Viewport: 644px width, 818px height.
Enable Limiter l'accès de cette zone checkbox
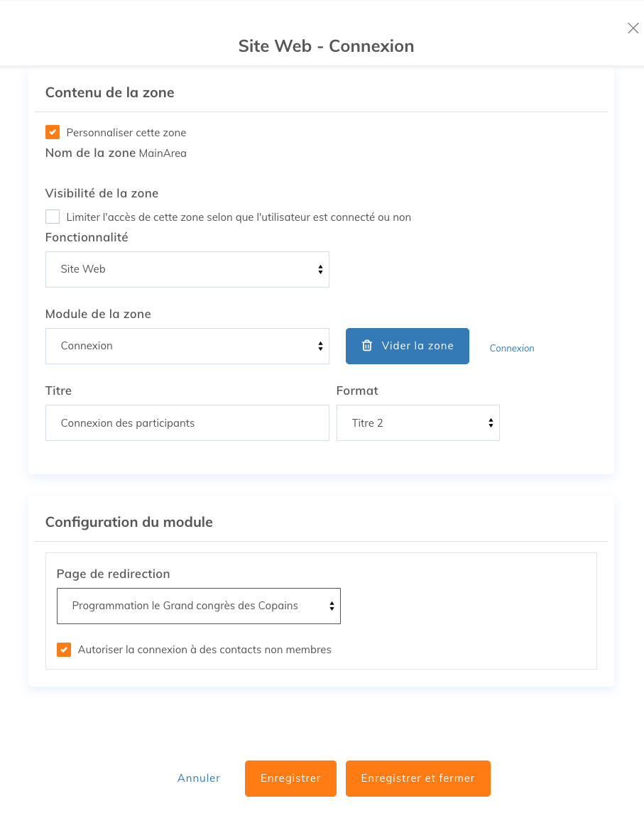[53, 217]
